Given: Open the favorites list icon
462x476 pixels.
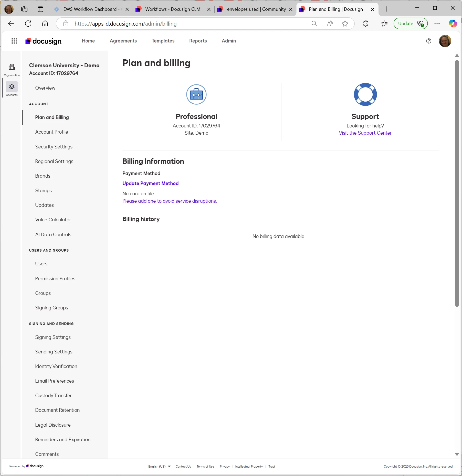Looking at the screenshot, I should [384, 24].
